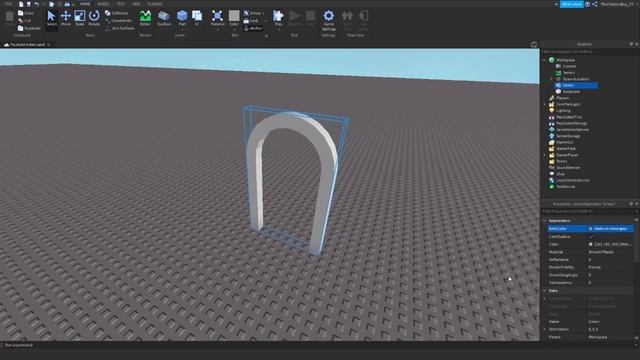Click the Stop test button
Viewport: 640px width, 360px height.
click(x=310, y=19)
